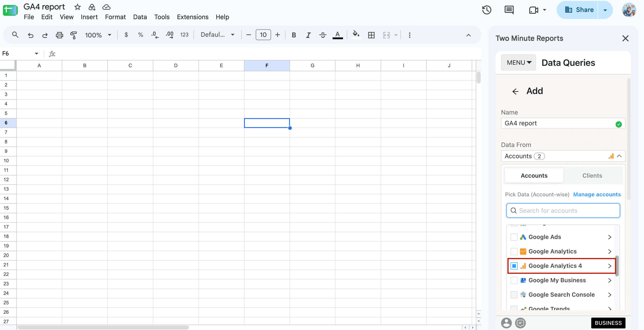
Task: Expand Google Search Console chevron
Action: 610,295
